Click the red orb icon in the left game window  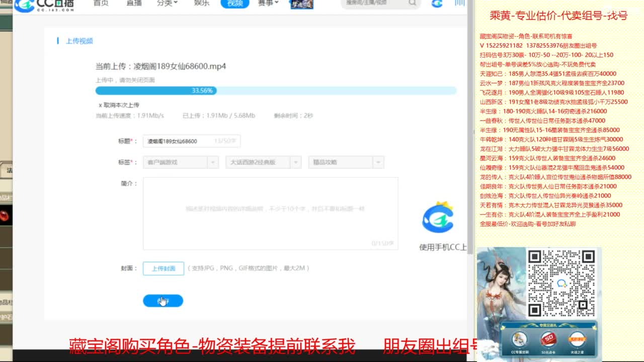tap(5, 216)
